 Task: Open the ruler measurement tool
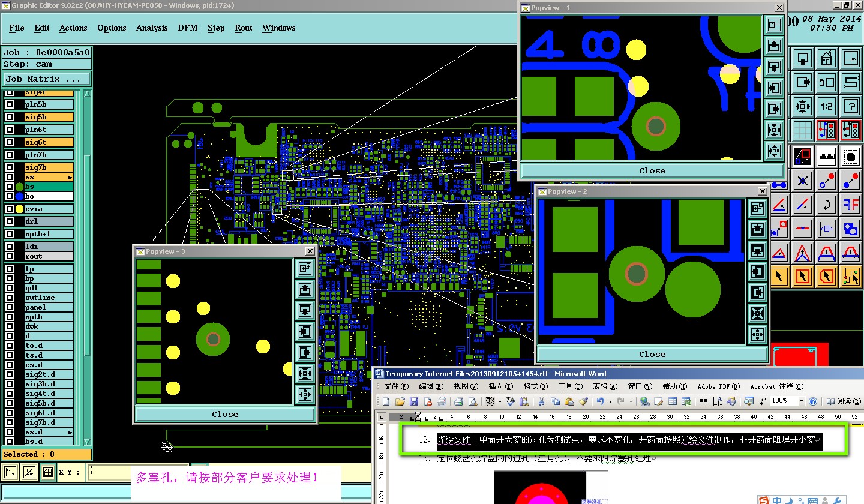(826, 157)
